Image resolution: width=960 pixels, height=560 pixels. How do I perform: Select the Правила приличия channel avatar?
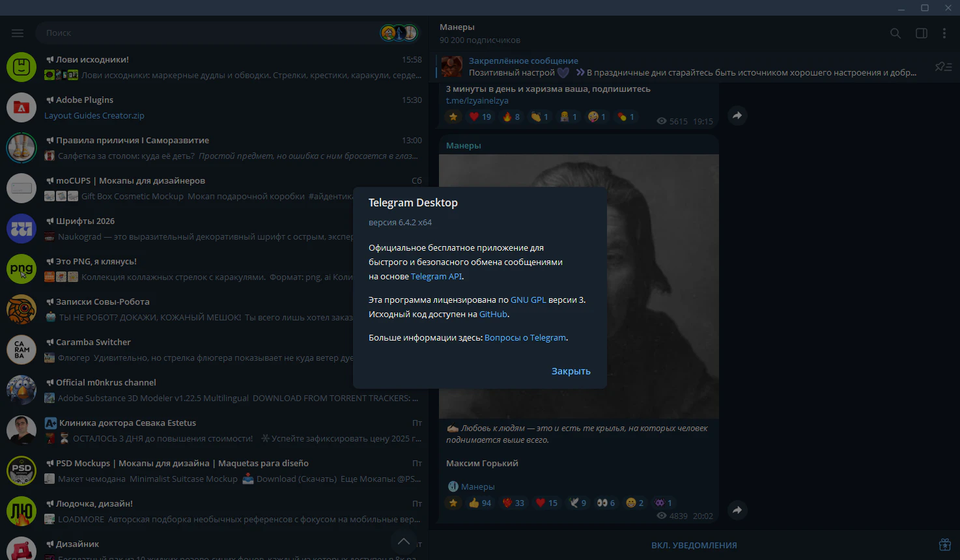click(x=21, y=148)
